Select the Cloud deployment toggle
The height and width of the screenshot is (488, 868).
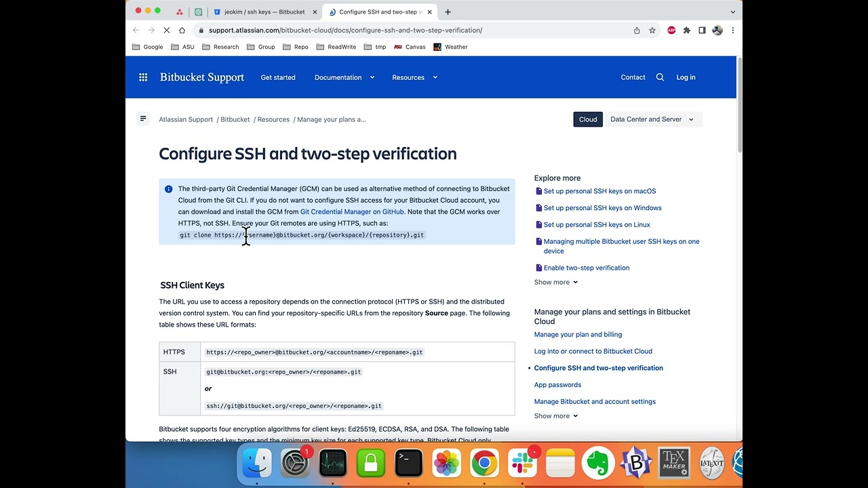588,119
